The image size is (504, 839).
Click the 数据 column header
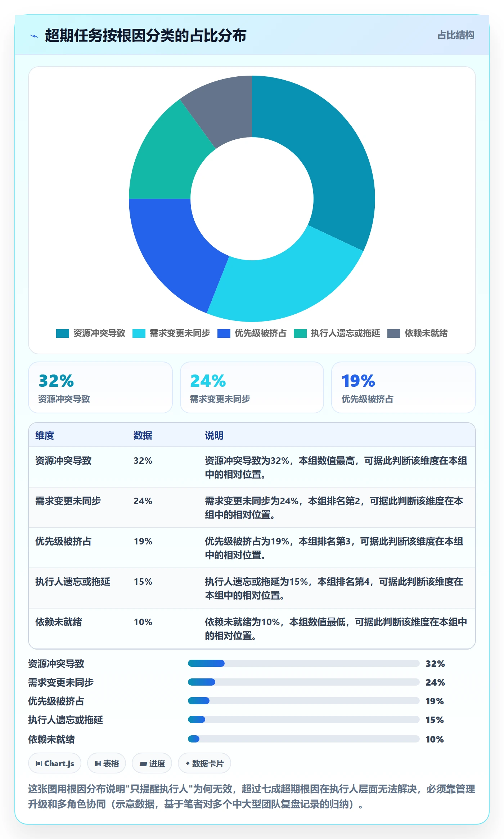(143, 435)
